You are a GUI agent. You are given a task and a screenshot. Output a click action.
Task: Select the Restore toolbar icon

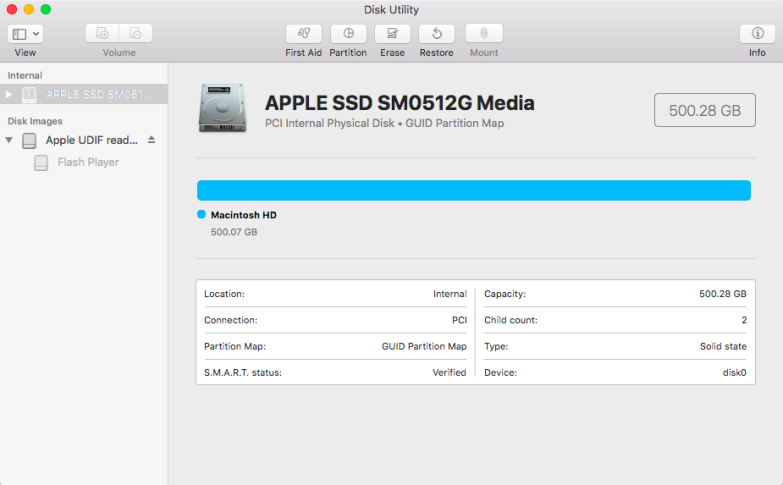point(436,33)
